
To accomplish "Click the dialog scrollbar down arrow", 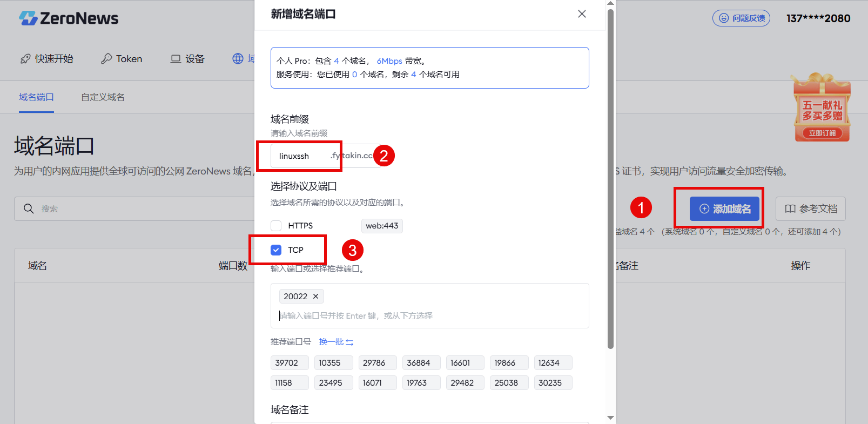I will click(x=611, y=418).
